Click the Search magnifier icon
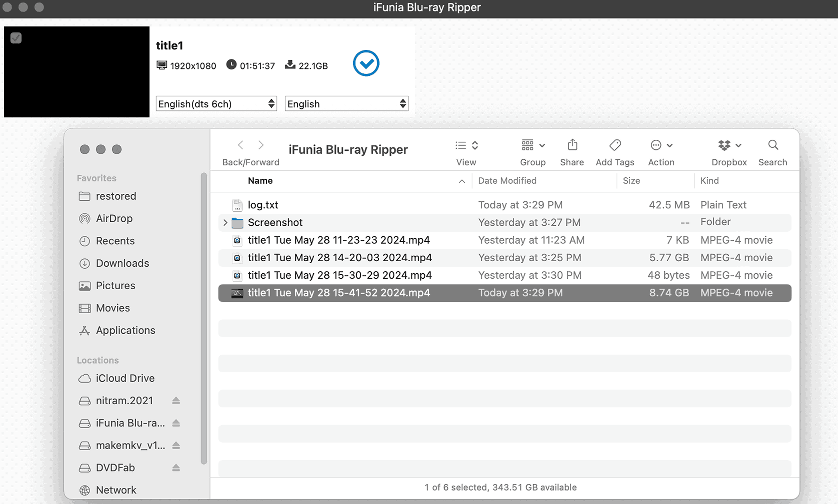The image size is (838, 504). point(772,145)
